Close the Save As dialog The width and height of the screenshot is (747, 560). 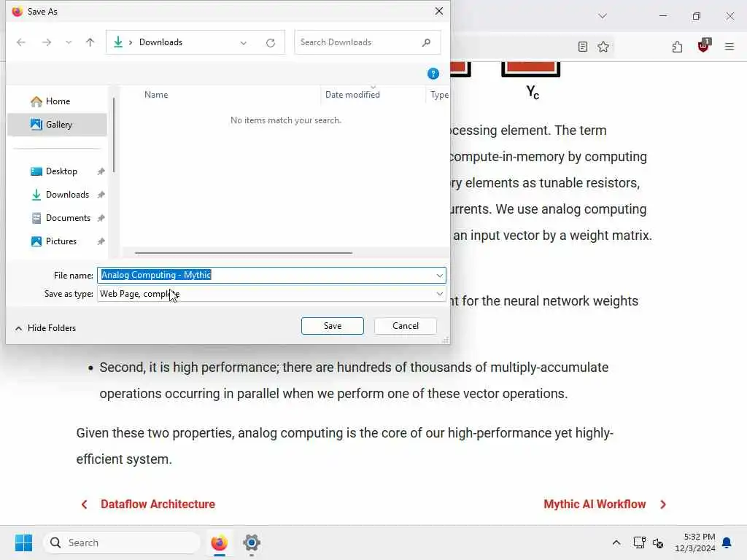(439, 11)
